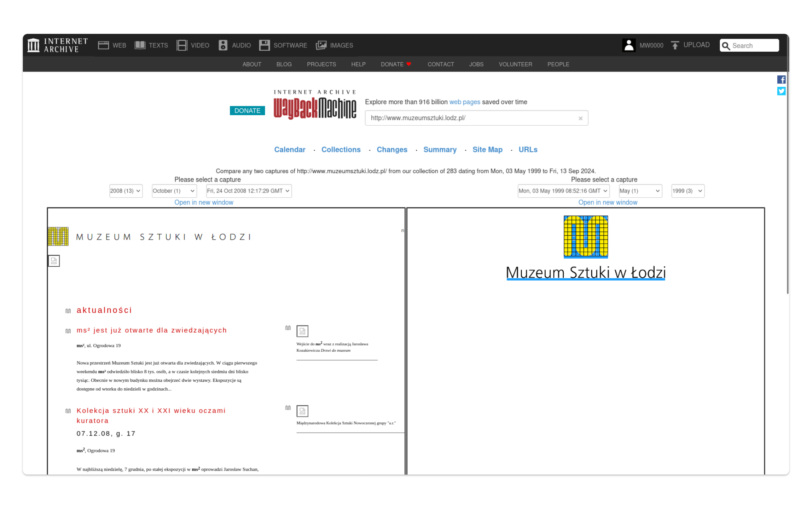Switch to the Calendar tab
Screen dimensions: 812x508
tap(290, 149)
